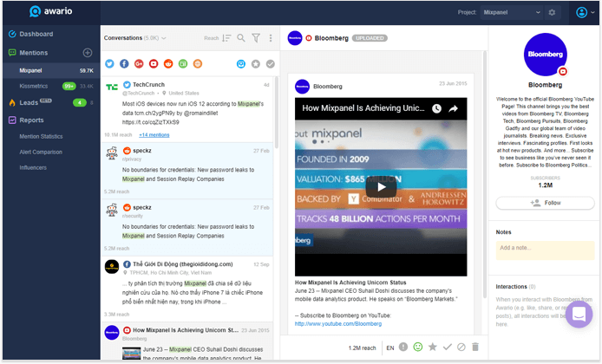This screenshot has width=602, height=364.
Task: Play the Mixpanel unicorn video
Action: pyautogui.click(x=380, y=186)
